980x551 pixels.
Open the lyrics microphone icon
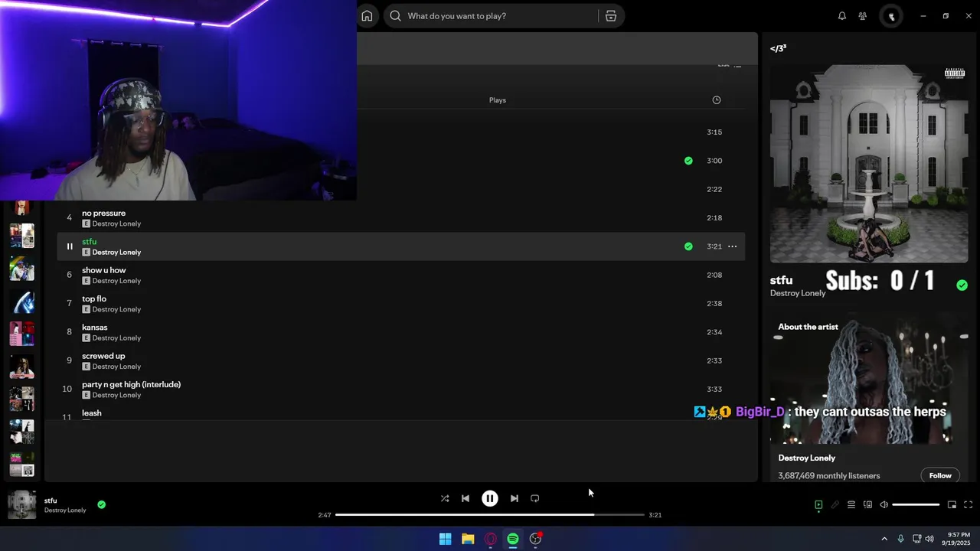tap(835, 505)
